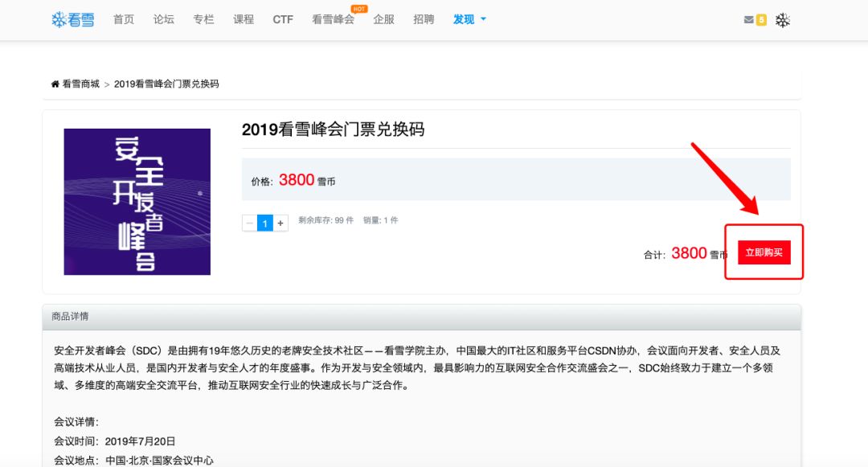Click the 剩余库存: 99 件 text
This screenshot has height=467, width=868.
(325, 220)
